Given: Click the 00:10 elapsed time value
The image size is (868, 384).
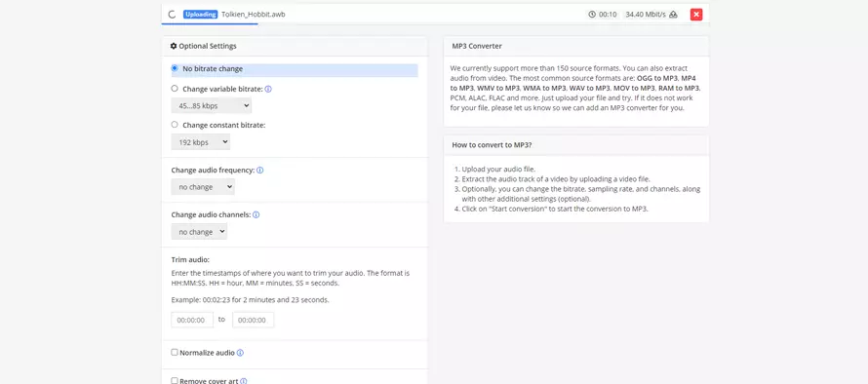Looking at the screenshot, I should click(x=608, y=15).
